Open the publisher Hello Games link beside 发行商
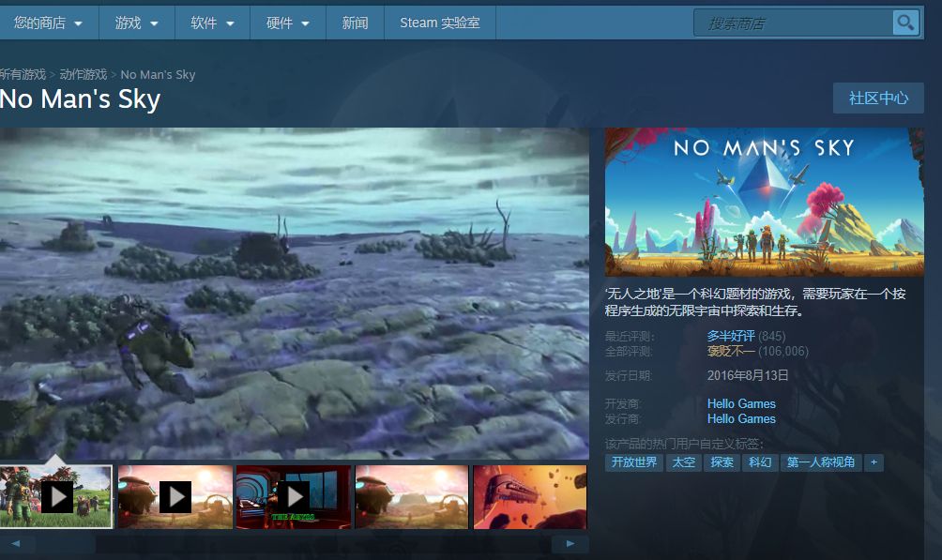The height and width of the screenshot is (560, 942). tap(741, 418)
